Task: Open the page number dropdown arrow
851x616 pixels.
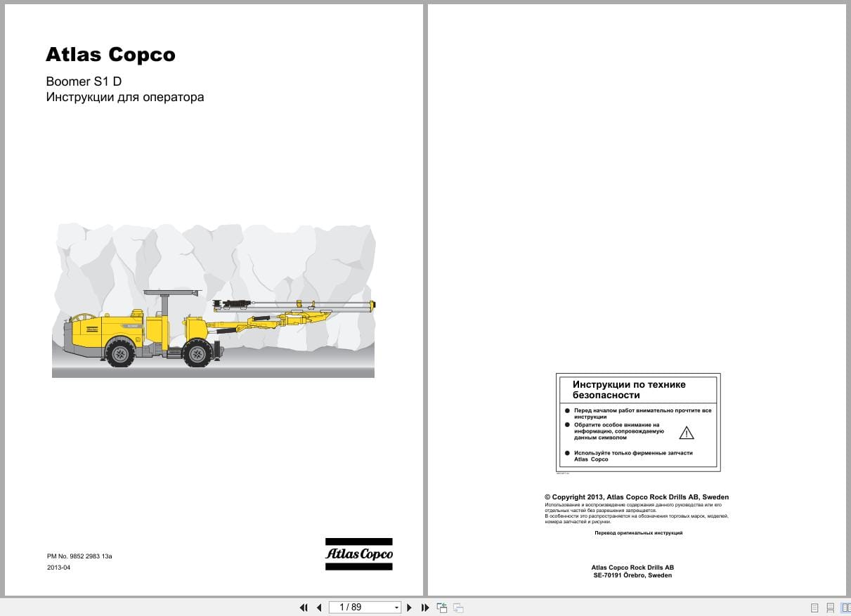Action: (397, 608)
